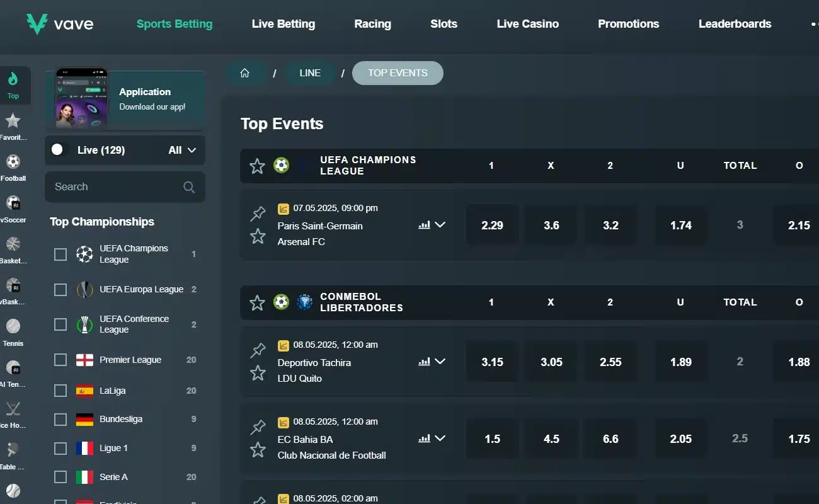
Task: Star the EC Bahia BA match
Action: point(258,450)
